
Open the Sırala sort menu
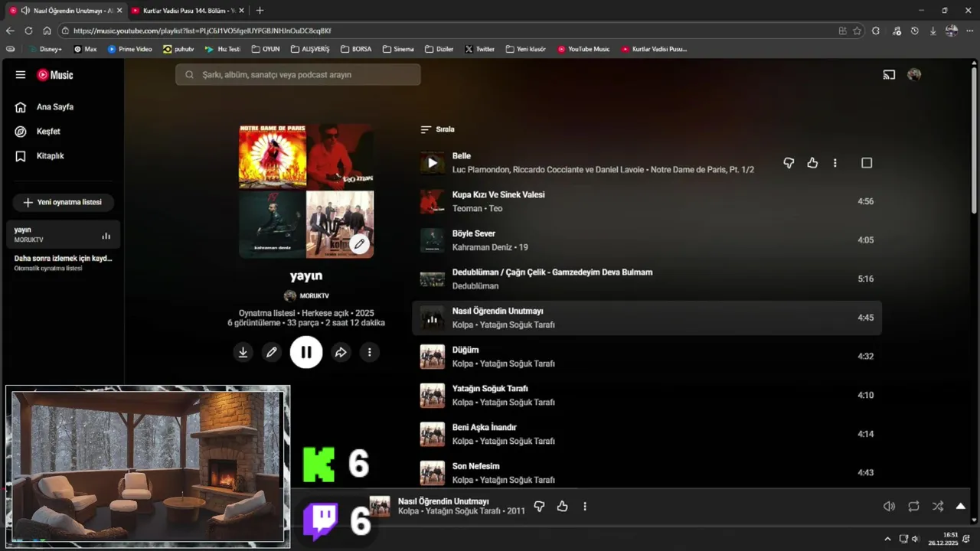coord(438,129)
